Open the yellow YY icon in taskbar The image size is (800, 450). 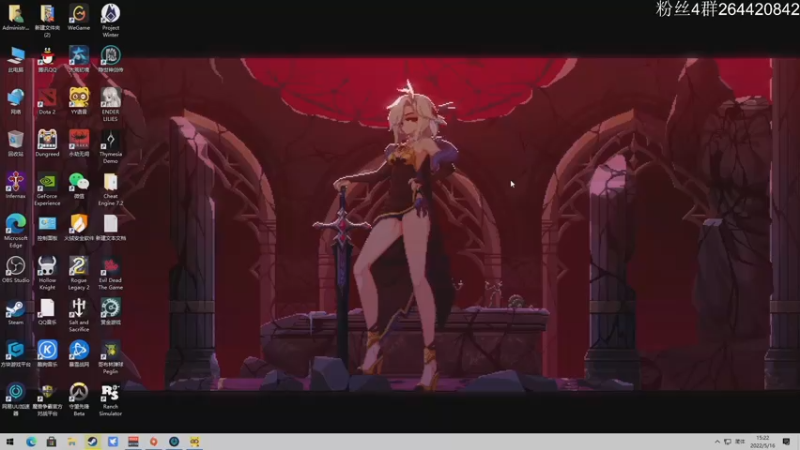(194, 442)
